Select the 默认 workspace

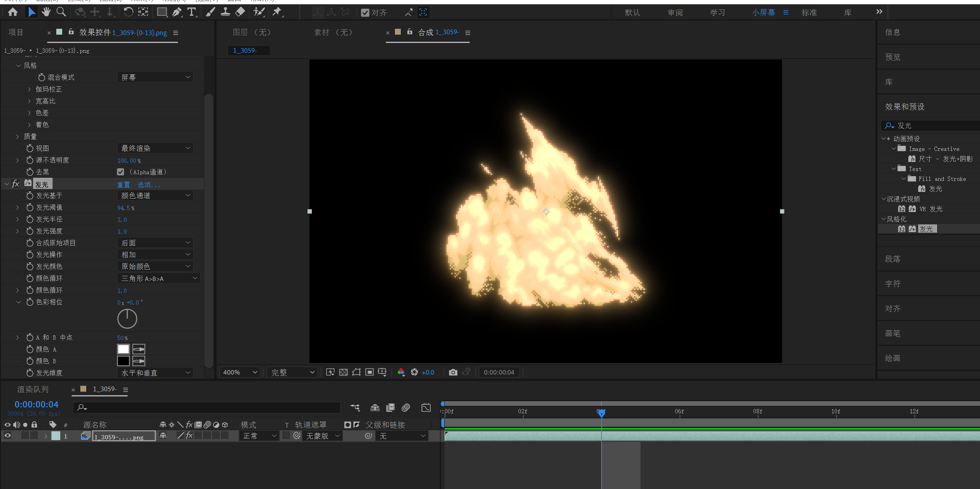pos(632,13)
